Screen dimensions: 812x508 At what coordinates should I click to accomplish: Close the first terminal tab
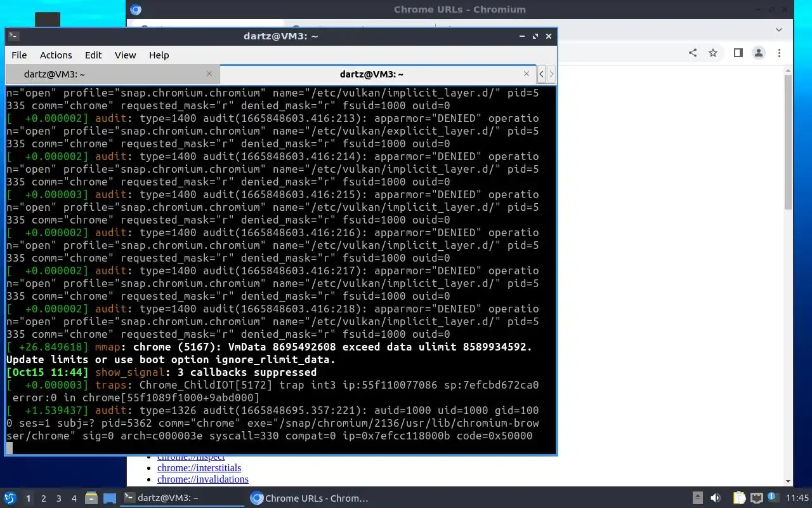coord(209,74)
